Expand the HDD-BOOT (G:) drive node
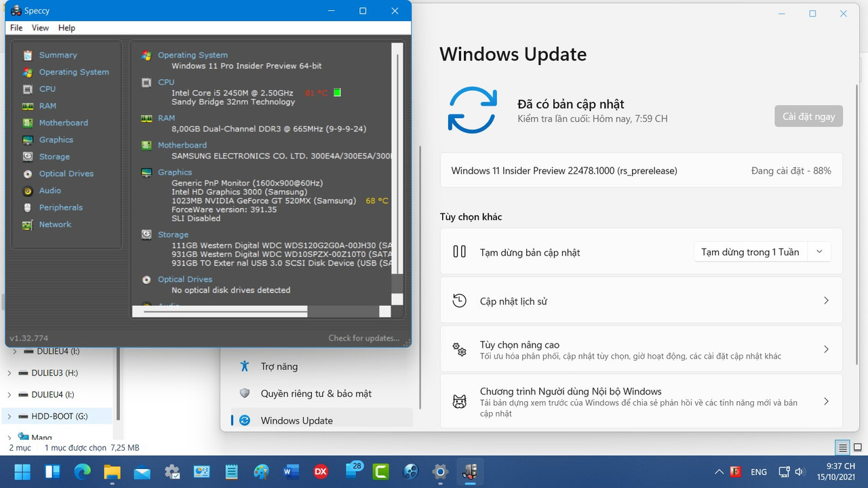Viewport: 868px width, 488px height. (x=9, y=416)
